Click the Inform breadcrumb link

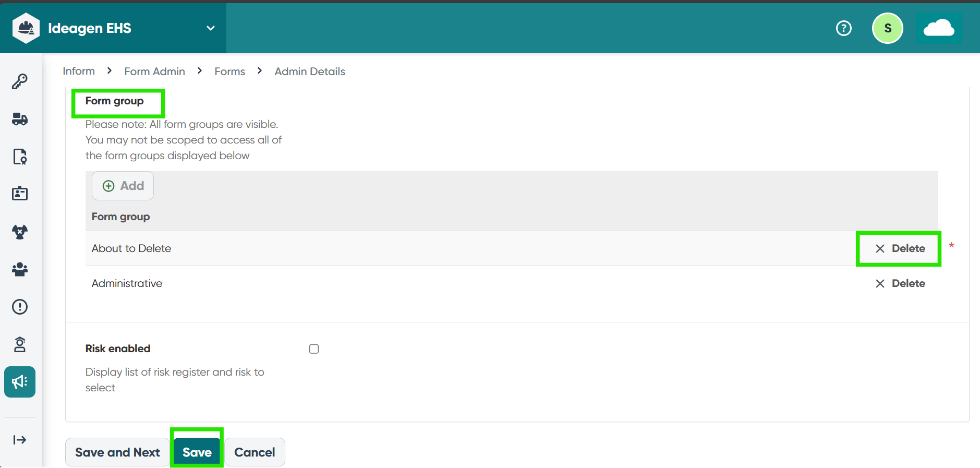79,71
